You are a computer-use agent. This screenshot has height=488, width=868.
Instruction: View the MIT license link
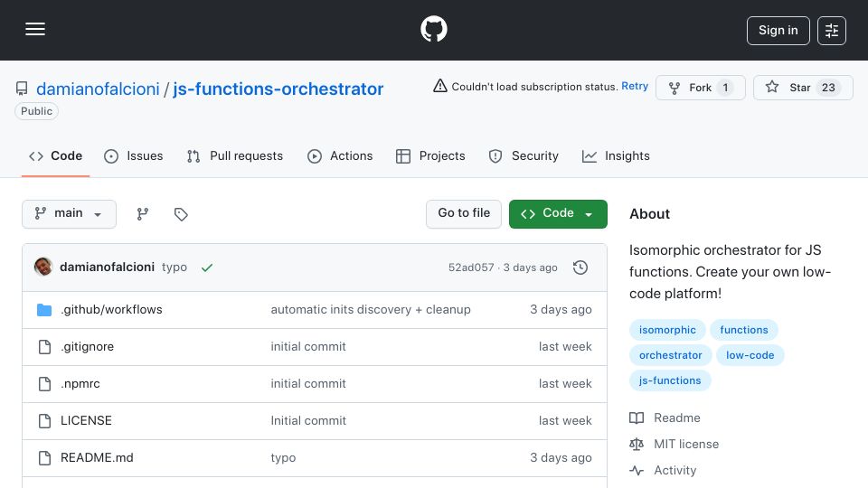click(x=686, y=444)
